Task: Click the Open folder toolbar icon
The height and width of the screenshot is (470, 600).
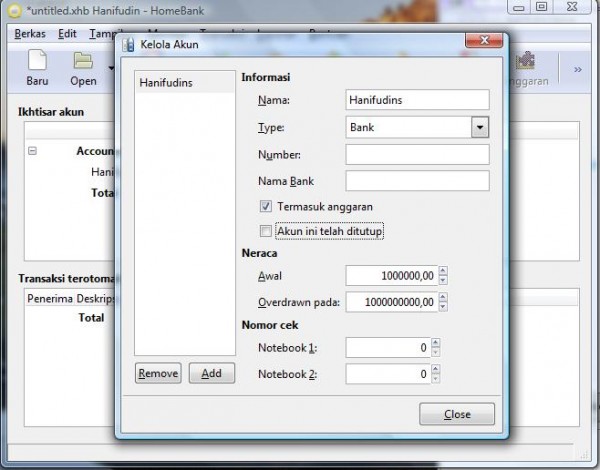Action: (83, 65)
